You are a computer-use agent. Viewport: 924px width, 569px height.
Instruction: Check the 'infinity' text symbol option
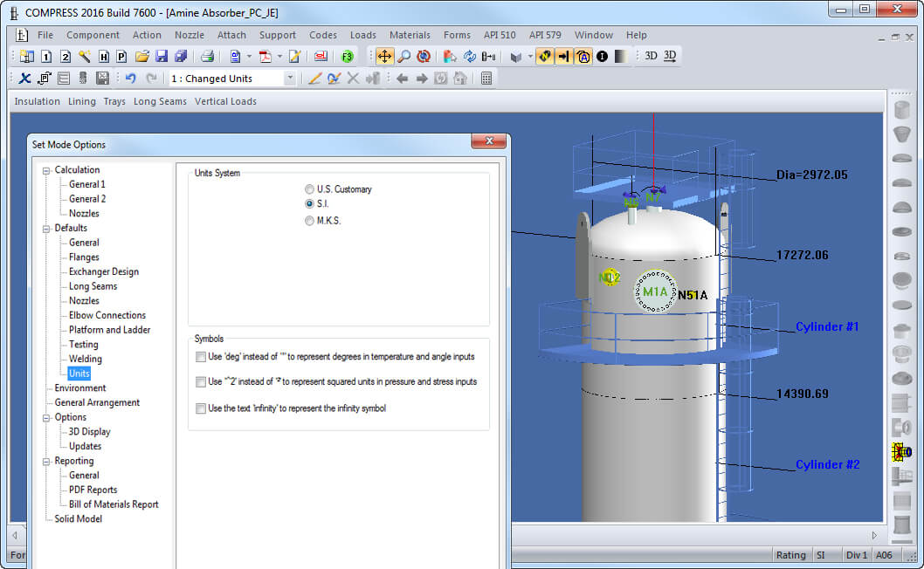200,408
